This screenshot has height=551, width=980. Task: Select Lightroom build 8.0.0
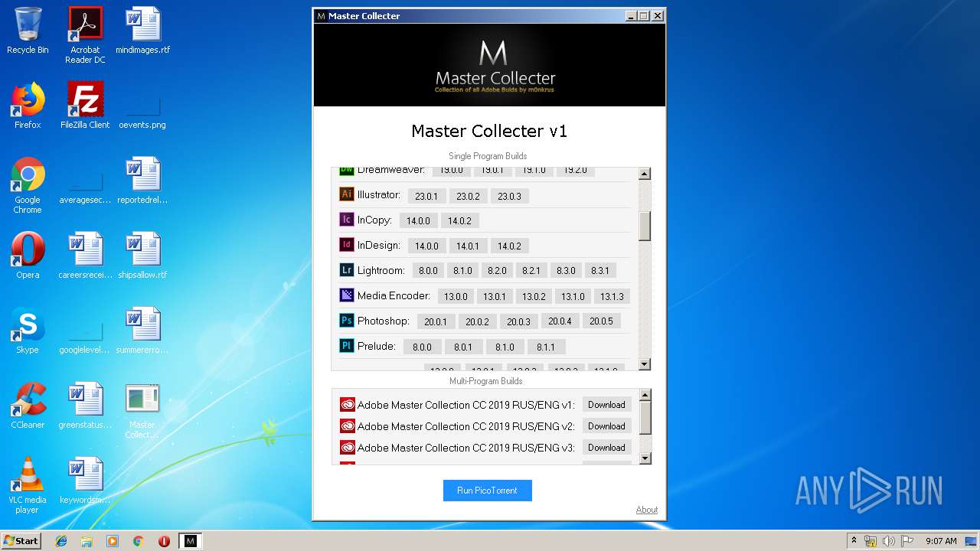(x=428, y=271)
